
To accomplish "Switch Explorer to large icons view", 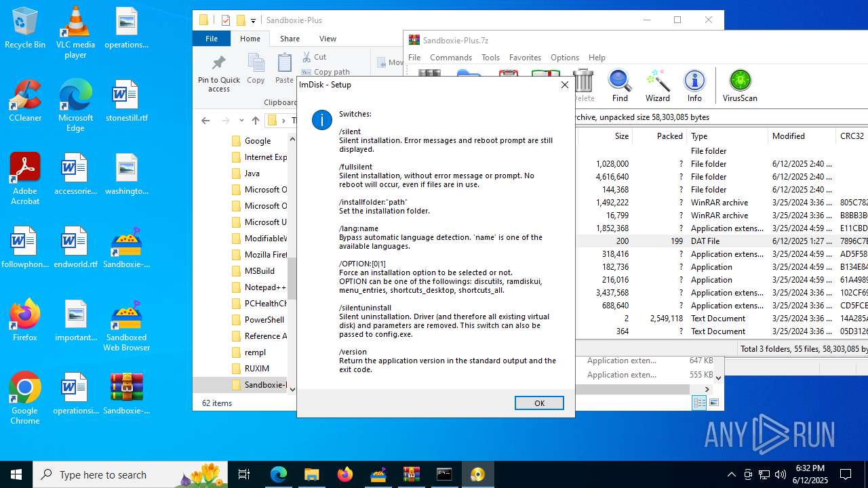I will [713, 403].
